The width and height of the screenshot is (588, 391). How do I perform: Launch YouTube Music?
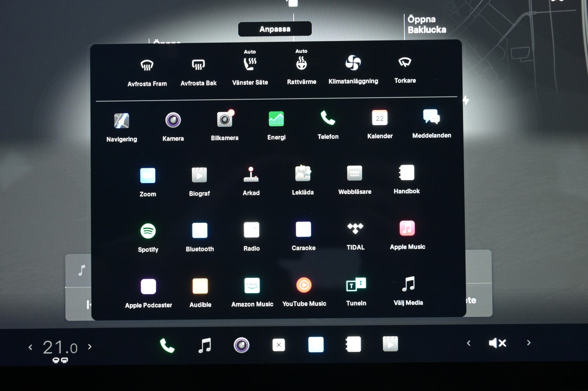(x=304, y=292)
